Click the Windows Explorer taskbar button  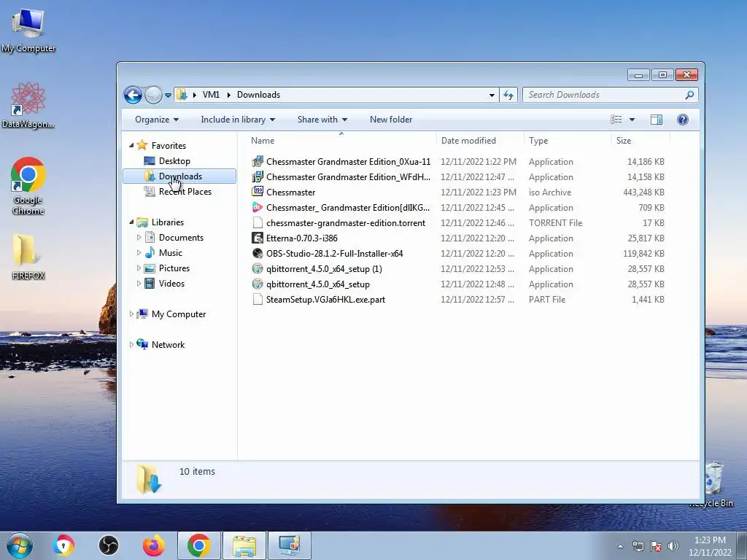pyautogui.click(x=244, y=545)
